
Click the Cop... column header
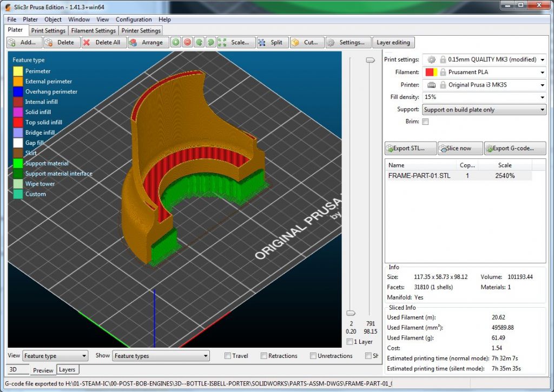click(x=467, y=165)
